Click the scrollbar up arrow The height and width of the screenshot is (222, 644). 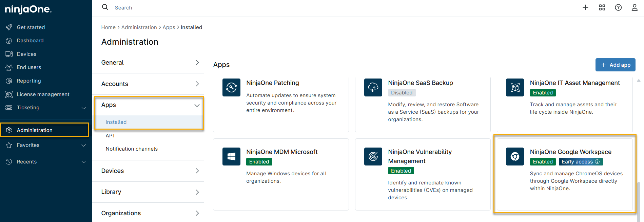(639, 81)
